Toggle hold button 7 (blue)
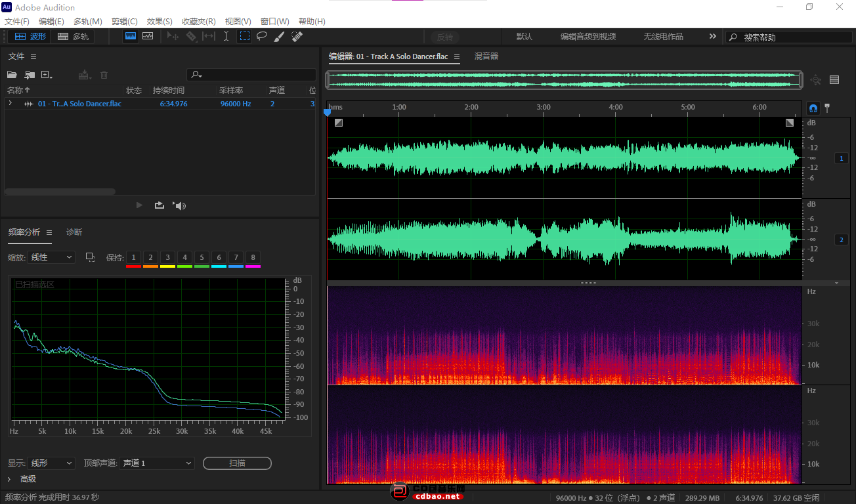Viewport: 856px width, 504px height. [x=236, y=258]
